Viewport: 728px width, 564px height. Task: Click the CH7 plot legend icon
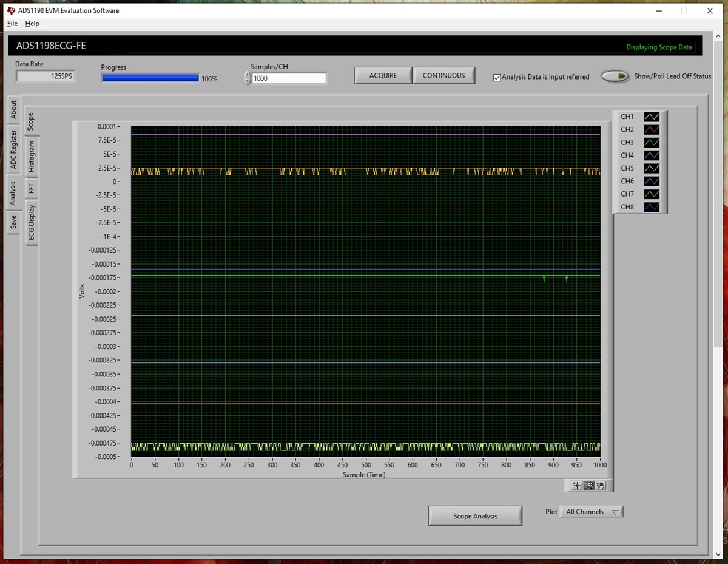pyautogui.click(x=652, y=194)
